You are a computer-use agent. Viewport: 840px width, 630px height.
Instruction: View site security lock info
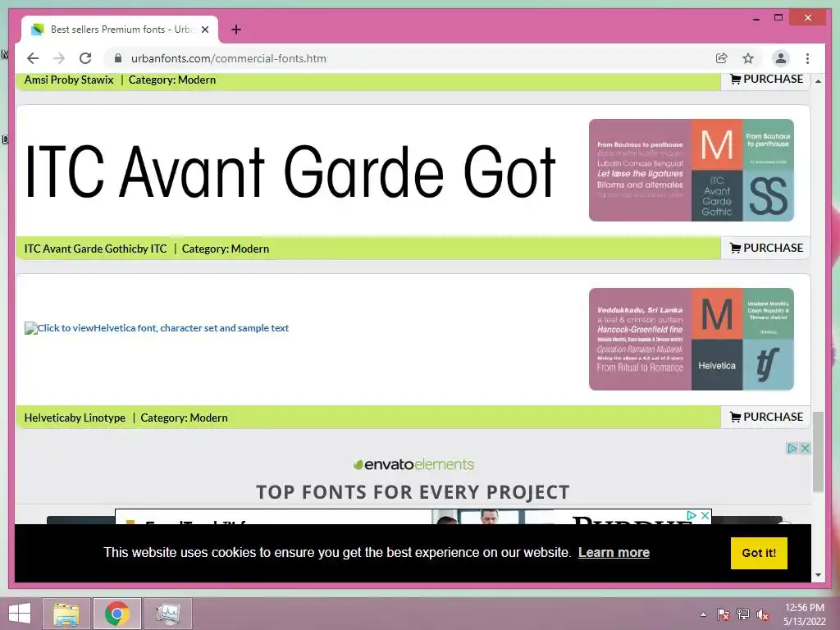118,58
